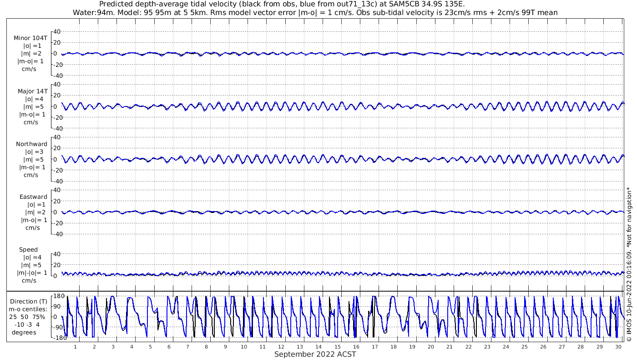Click "|o| =1" under Eastward
The width and height of the screenshot is (637, 364).
[35, 205]
